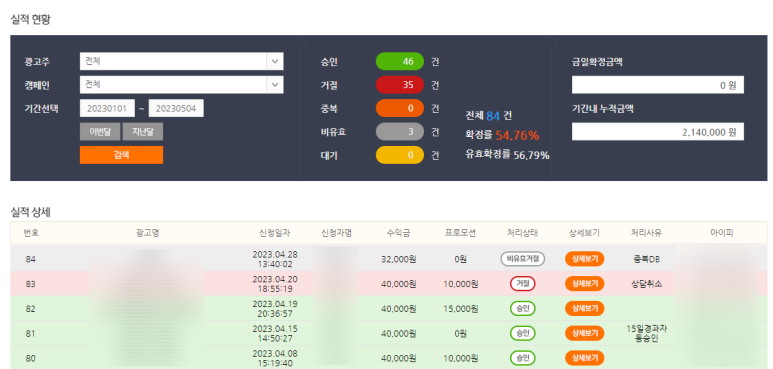Image resolution: width=773 pixels, height=369 pixels.
Task: Click the 프로모션 column header
Action: (460, 233)
